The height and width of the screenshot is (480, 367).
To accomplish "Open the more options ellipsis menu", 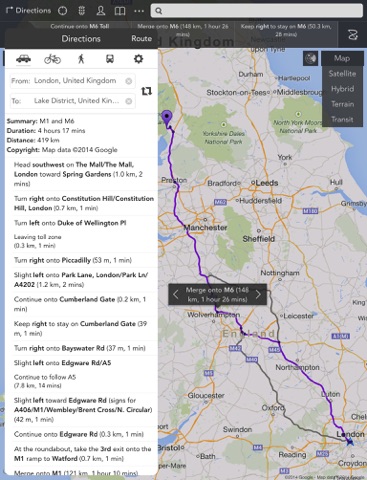I will (x=139, y=11).
